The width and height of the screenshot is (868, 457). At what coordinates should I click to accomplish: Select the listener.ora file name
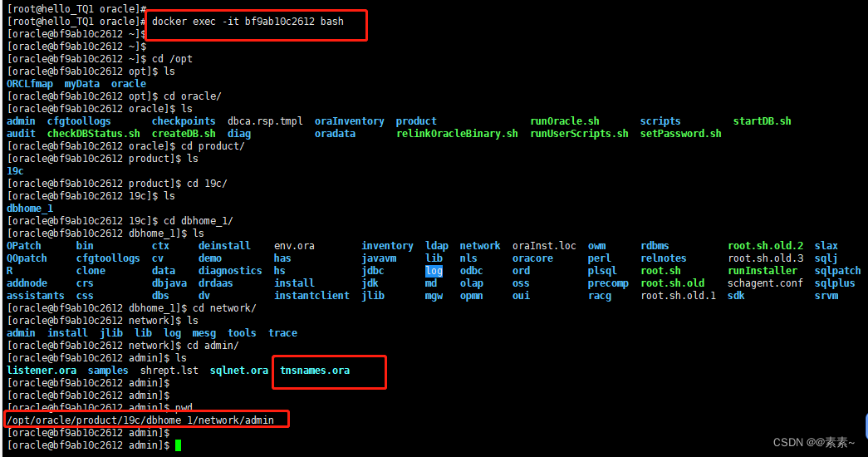(42, 371)
